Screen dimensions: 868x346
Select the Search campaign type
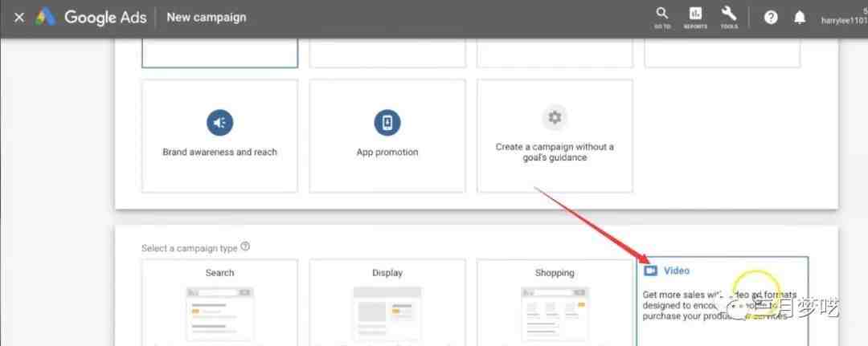[219, 273]
